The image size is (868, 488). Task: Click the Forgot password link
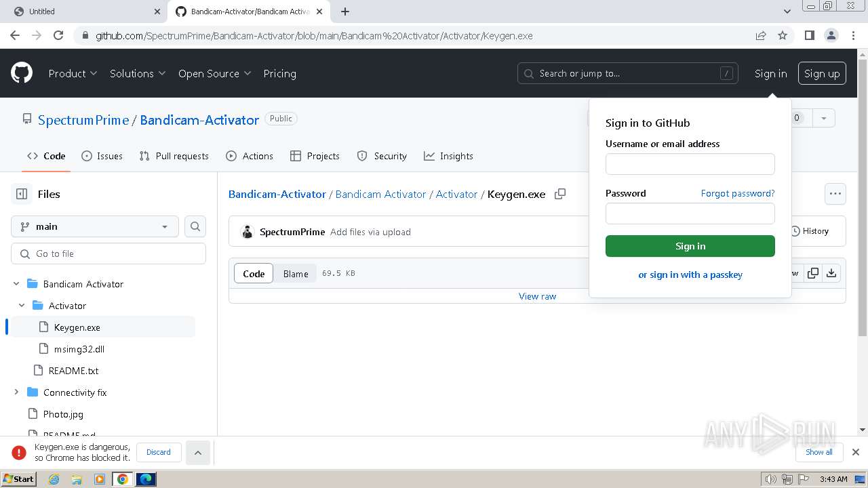[737, 193]
